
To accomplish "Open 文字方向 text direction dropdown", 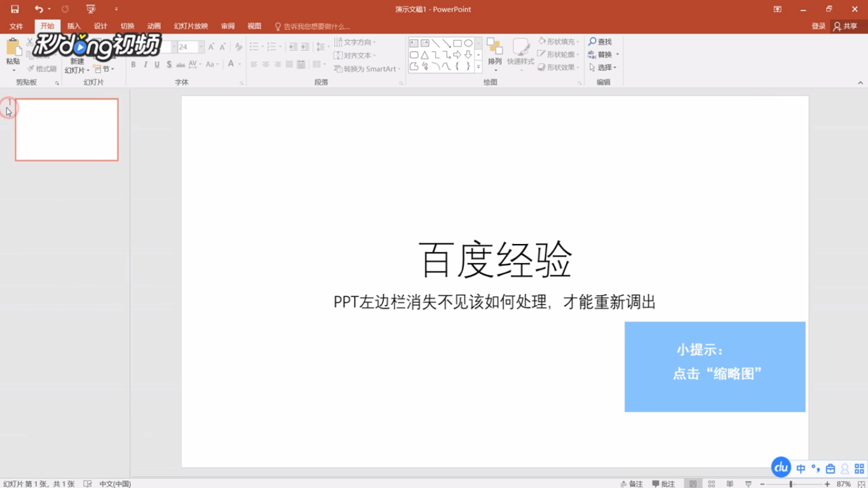I will [355, 42].
